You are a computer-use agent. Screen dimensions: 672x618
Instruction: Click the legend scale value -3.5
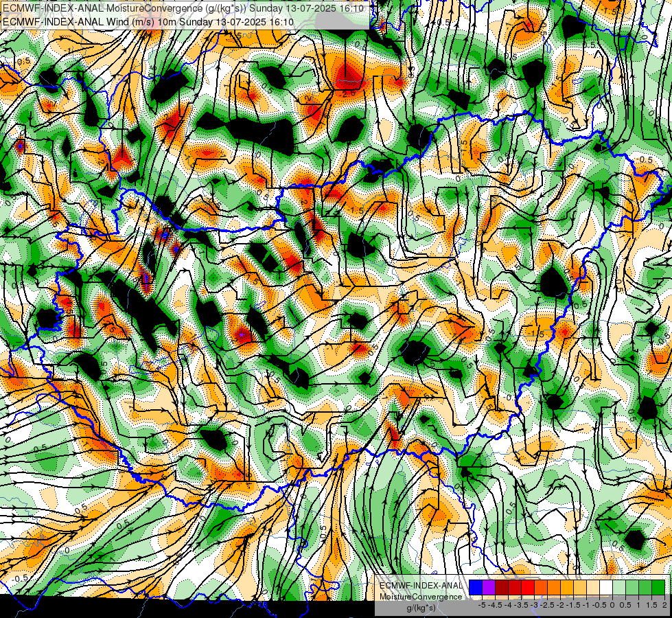tap(521, 605)
